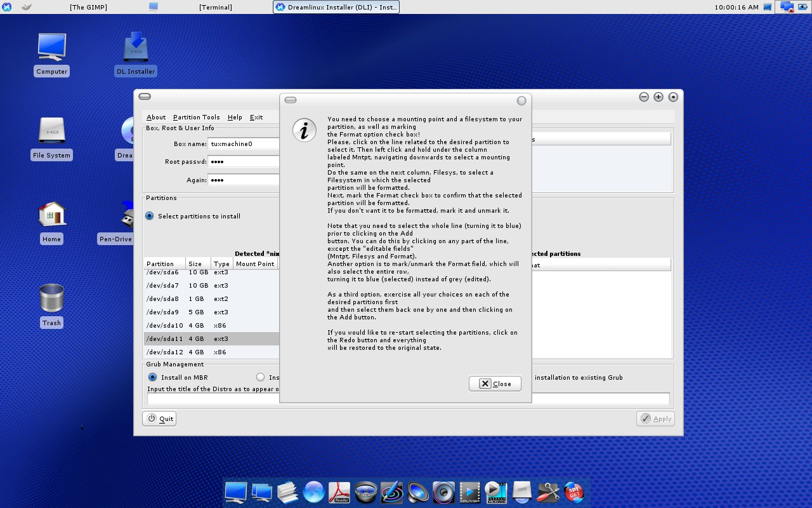The width and height of the screenshot is (812, 508).
Task: Click the Apply button
Action: tap(655, 419)
